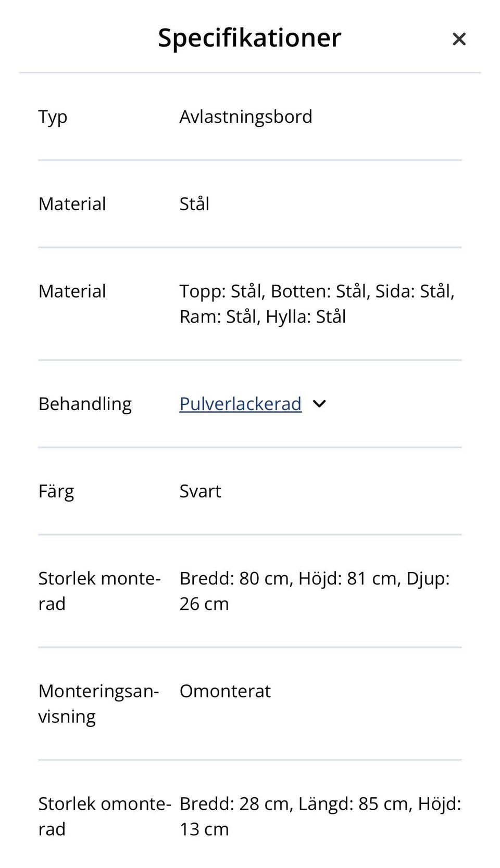This screenshot has height=868, width=500.
Task: Select the Behandling row label
Action: pos(85,404)
